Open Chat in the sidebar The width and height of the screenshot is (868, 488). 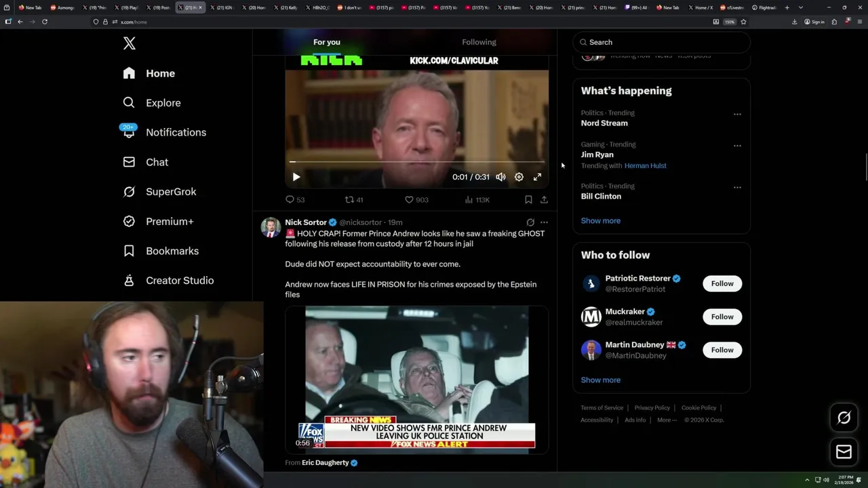pyautogui.click(x=145, y=162)
